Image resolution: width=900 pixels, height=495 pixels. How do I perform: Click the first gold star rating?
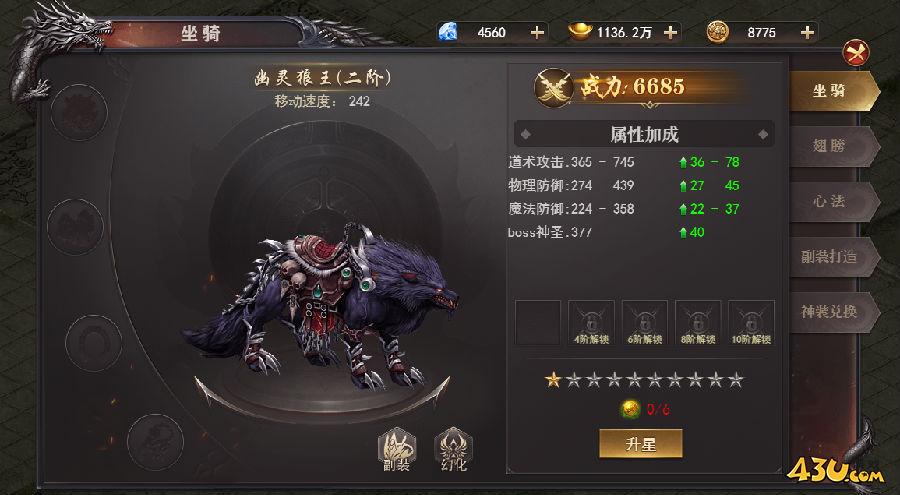553,380
